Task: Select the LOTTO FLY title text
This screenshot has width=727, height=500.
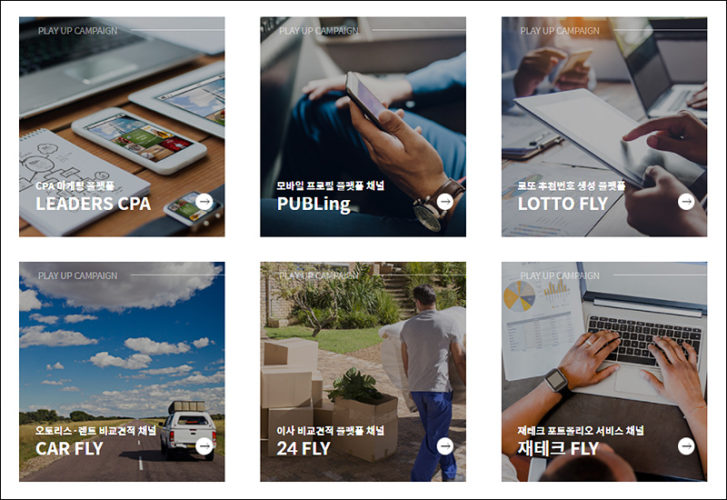Action: 562,204
